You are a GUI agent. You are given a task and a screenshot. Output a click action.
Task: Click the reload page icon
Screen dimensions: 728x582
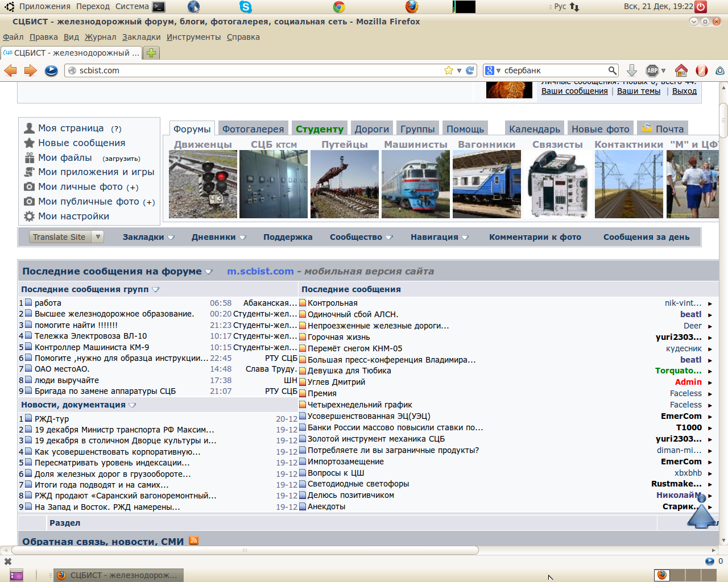point(470,70)
